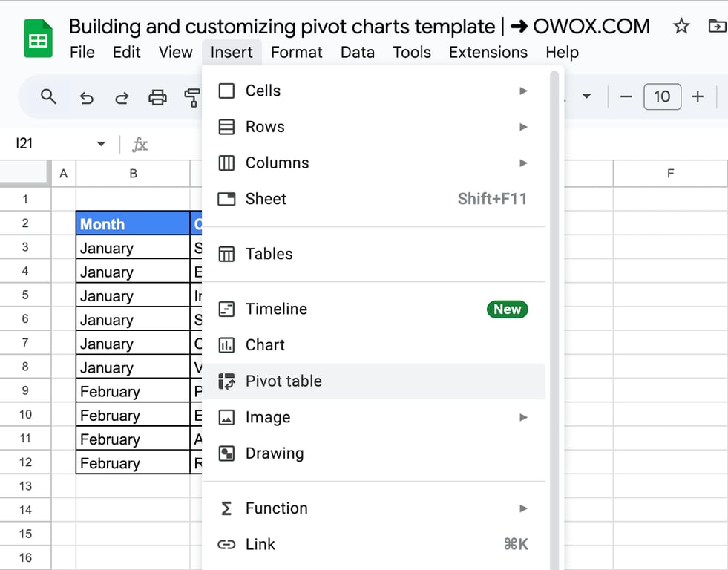Expand the Columns submenu arrow
Viewport: 728px width, 570px height.
click(523, 163)
